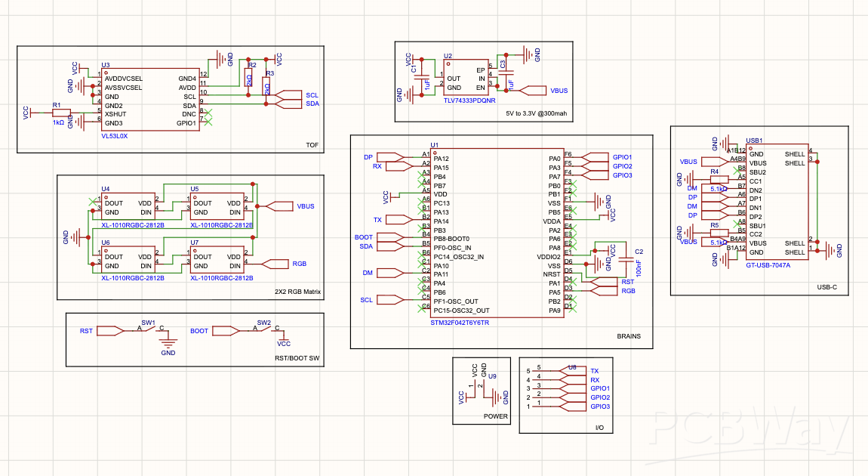Select the STM32F042T6Y6TR part label
868x476 pixels.
pyautogui.click(x=460, y=323)
